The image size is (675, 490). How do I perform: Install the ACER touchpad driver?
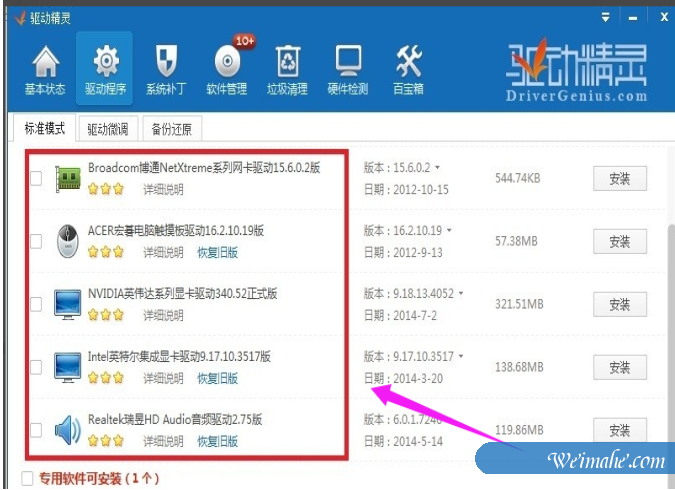[x=620, y=241]
